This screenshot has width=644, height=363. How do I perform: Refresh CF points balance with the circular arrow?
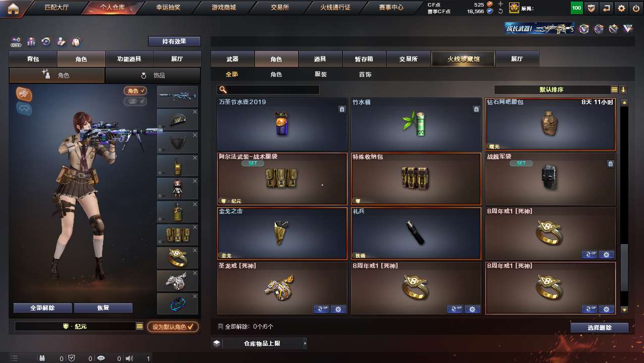coord(501,11)
